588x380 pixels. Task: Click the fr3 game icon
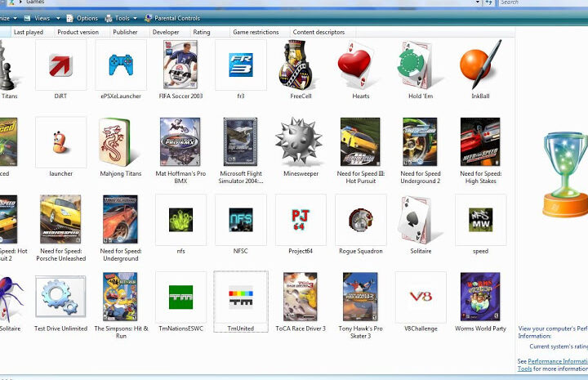(241, 65)
